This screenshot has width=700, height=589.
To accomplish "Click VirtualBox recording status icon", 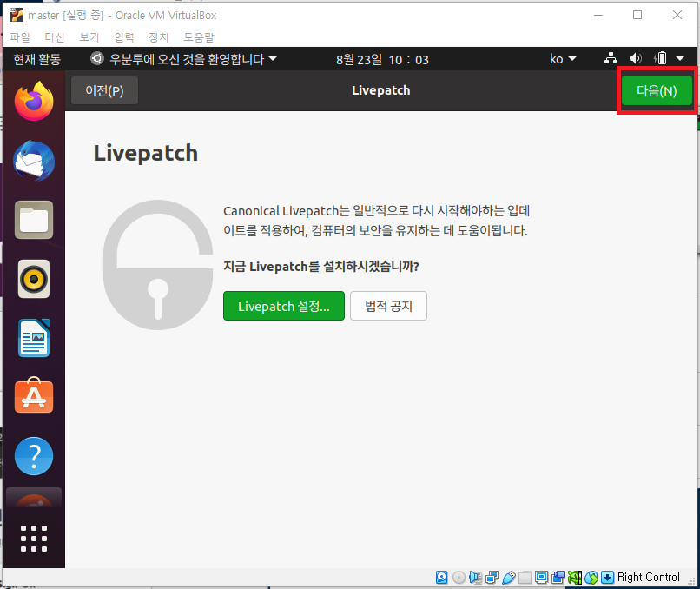I will point(558,578).
